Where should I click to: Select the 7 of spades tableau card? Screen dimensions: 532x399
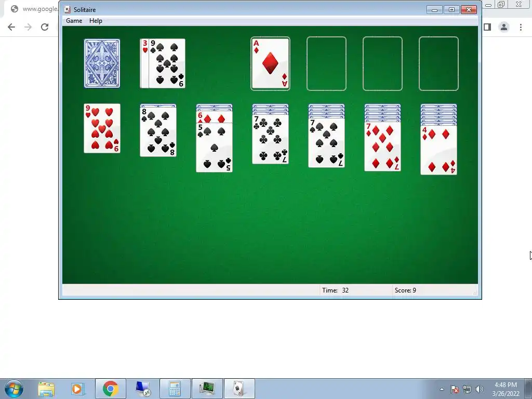pos(326,143)
